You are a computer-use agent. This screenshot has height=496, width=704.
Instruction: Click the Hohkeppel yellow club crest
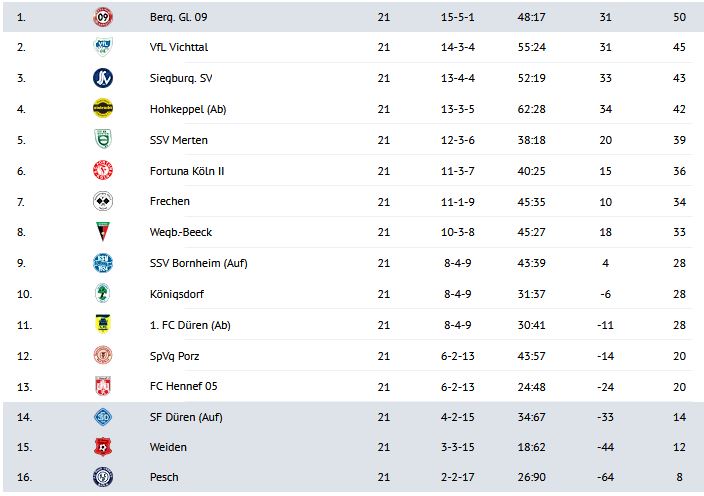pos(102,109)
